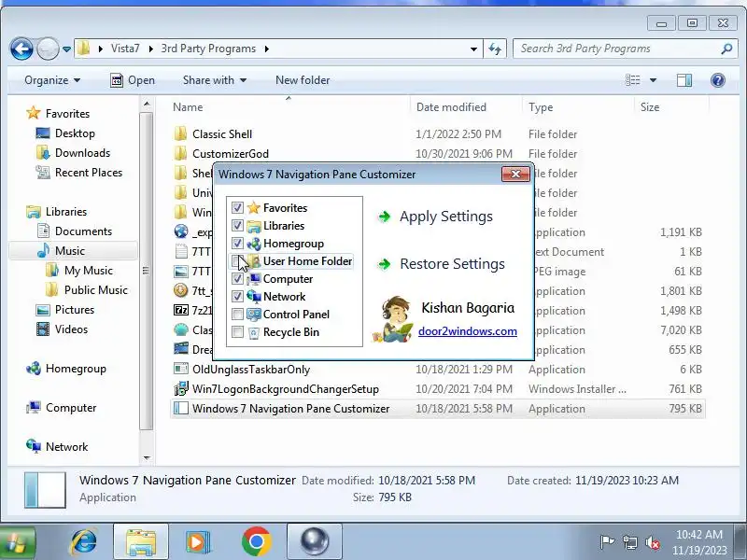Viewport: 747px width, 560px height.
Task: Select Videos library in navigation pane
Action: 71,329
